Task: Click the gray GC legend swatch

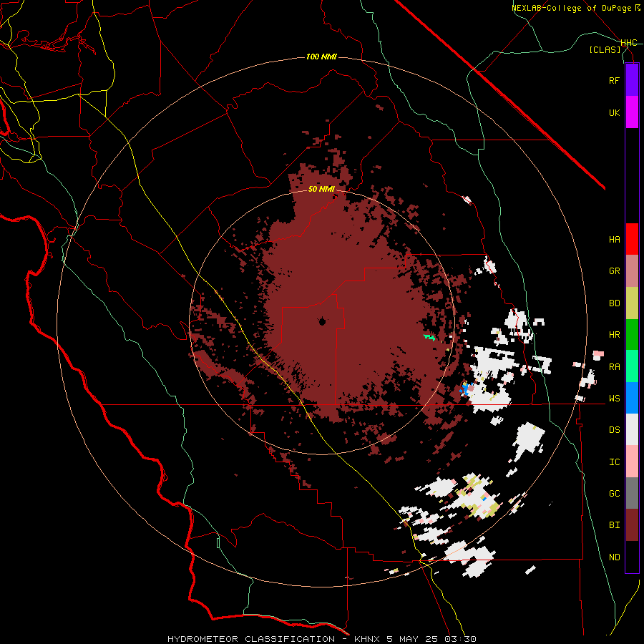Action: click(x=632, y=493)
